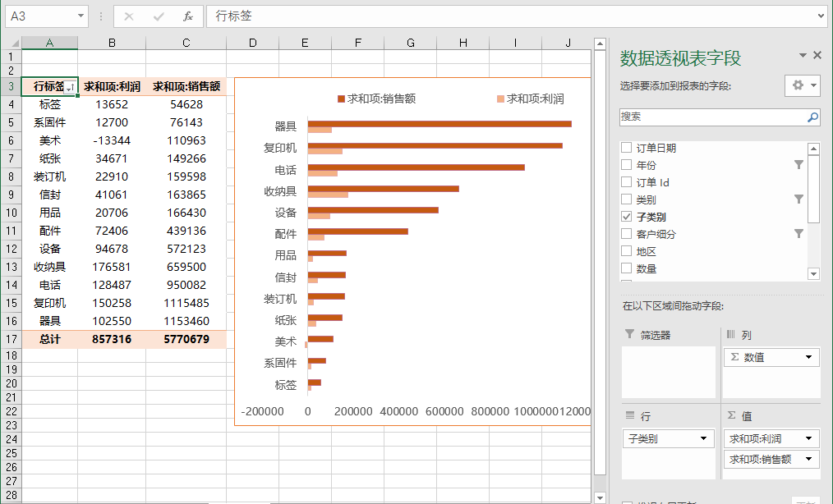The width and height of the screenshot is (833, 504).
Task: Select the 收纳具 row label cell
Action: coord(49,267)
